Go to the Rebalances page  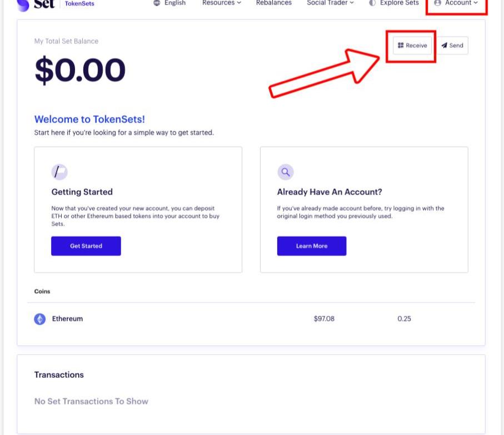pos(274,3)
